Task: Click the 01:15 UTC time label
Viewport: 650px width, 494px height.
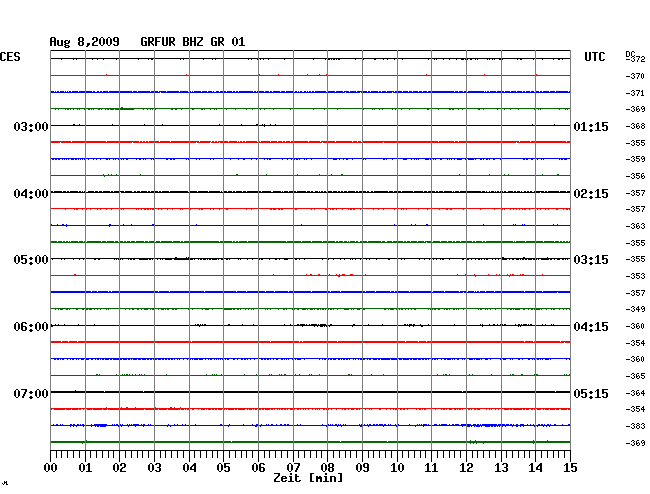Action: pyautogui.click(x=591, y=126)
